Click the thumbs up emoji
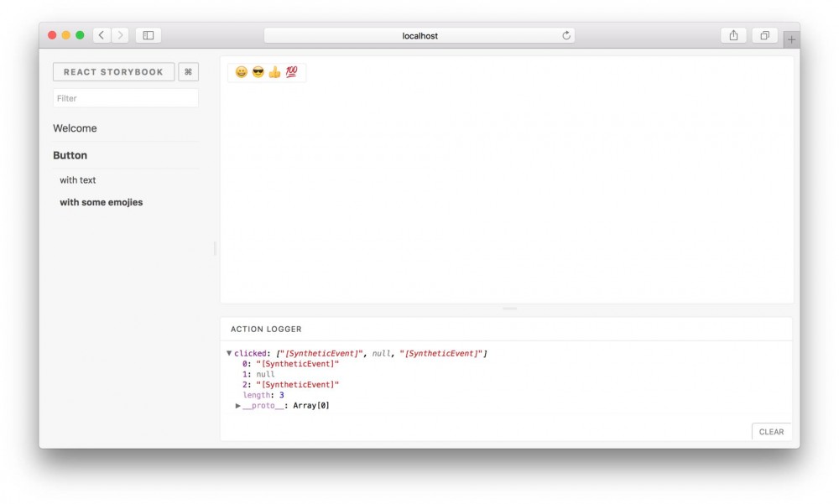Image resolution: width=839 pixels, height=504 pixels. [x=274, y=71]
